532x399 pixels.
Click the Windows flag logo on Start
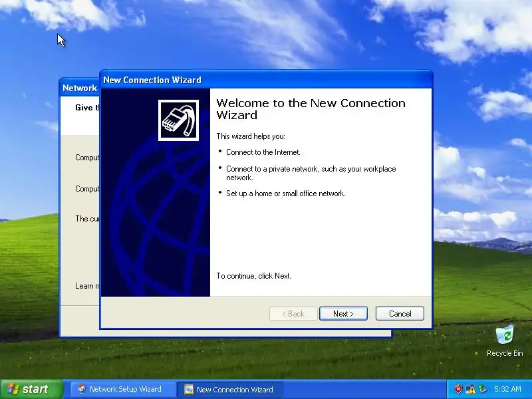(13, 389)
